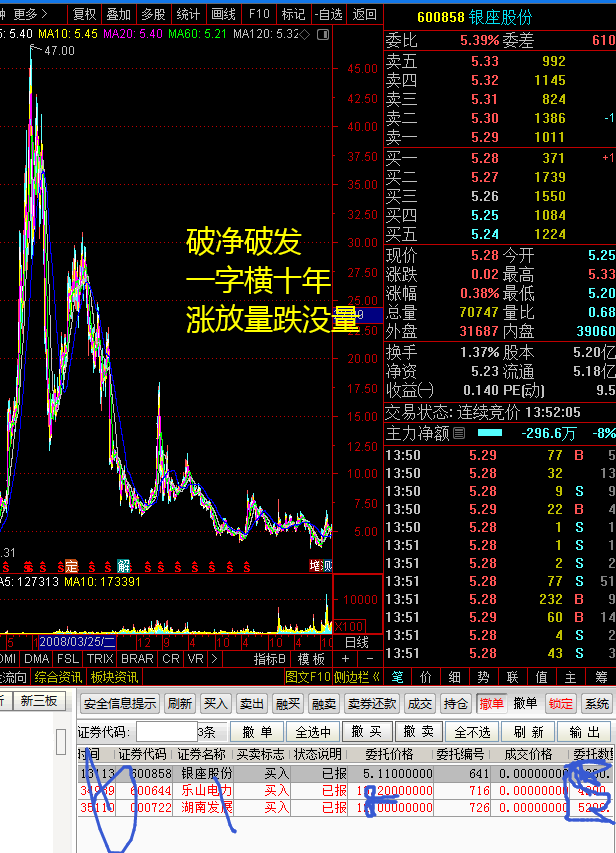Open 统计 statistics
This screenshot has width=616, height=853.
[188, 14]
